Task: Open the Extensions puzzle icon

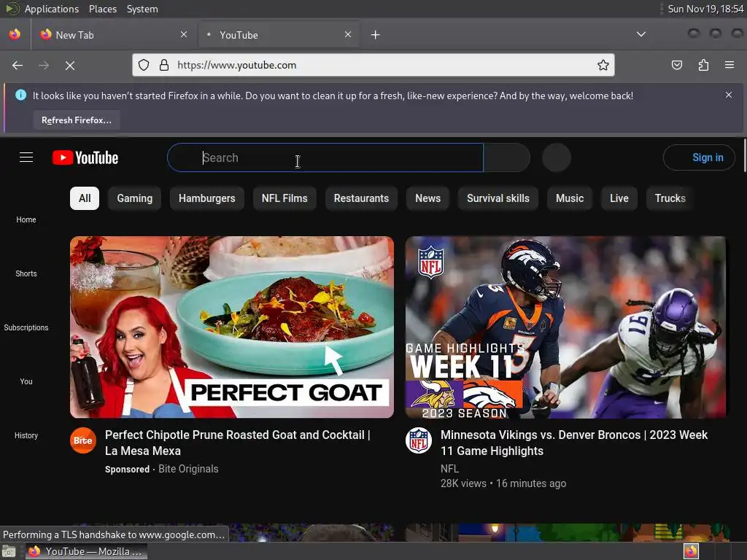Action: click(x=703, y=65)
